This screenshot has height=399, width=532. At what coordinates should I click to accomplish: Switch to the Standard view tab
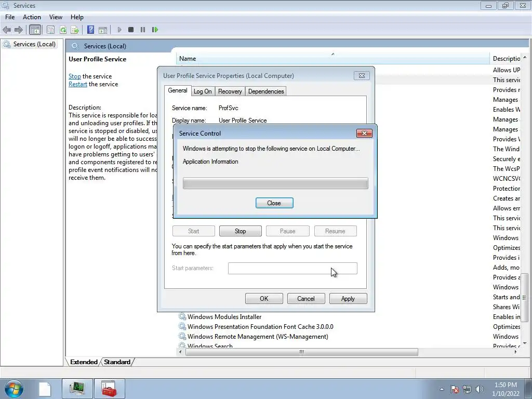pos(117,362)
